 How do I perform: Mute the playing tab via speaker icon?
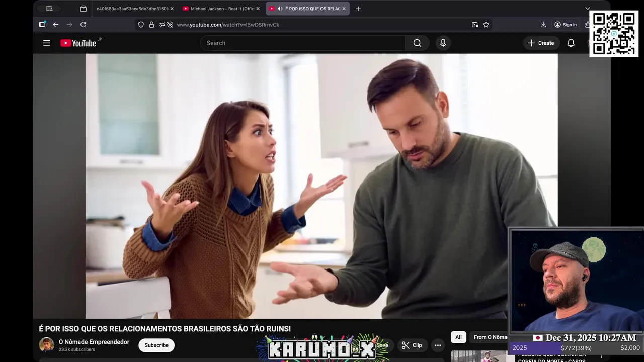click(280, 9)
